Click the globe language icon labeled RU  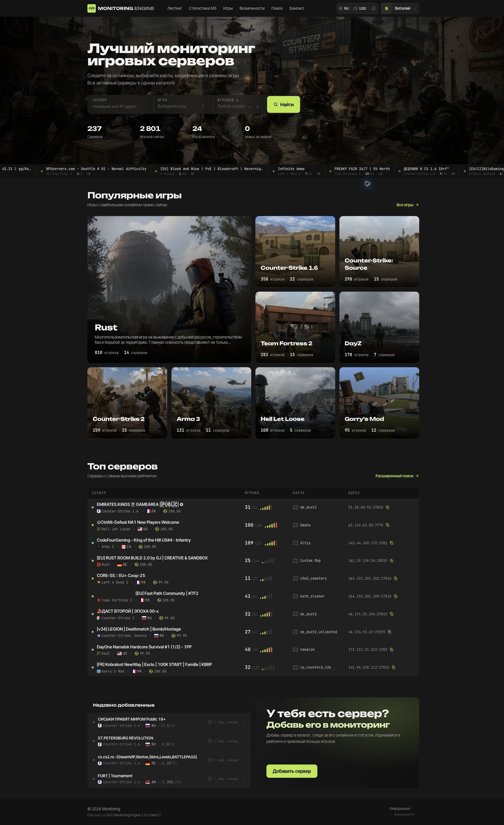click(340, 8)
